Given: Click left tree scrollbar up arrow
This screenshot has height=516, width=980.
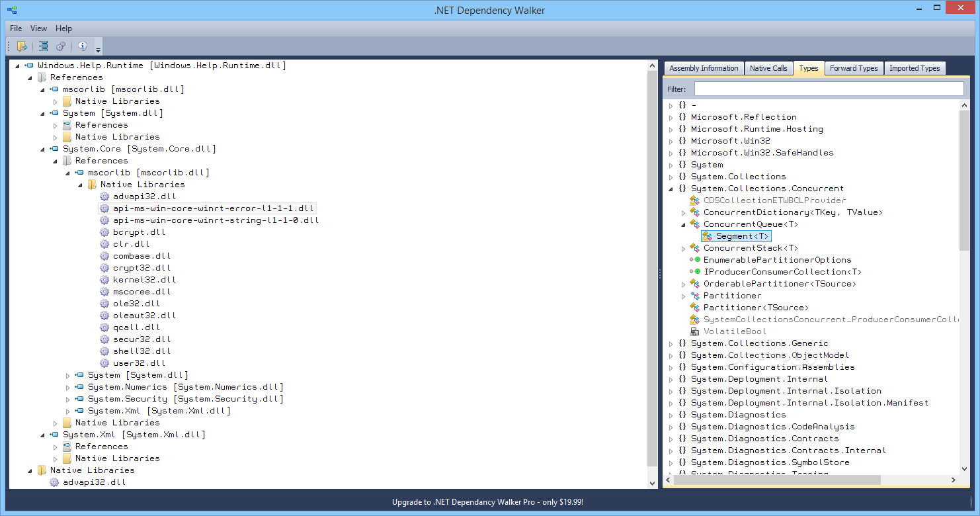Looking at the screenshot, I should tap(653, 65).
